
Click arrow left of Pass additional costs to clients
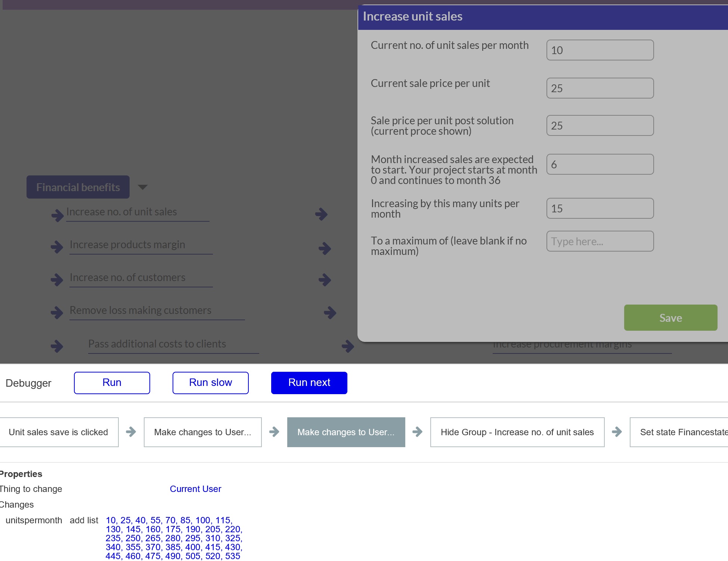[57, 346]
